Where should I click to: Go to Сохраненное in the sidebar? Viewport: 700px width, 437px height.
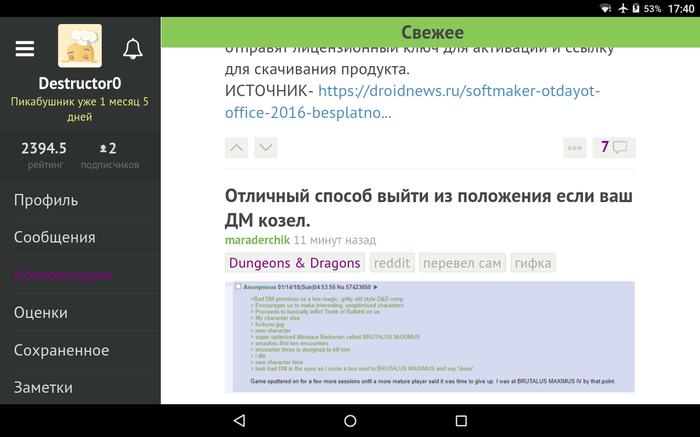pyautogui.click(x=61, y=350)
